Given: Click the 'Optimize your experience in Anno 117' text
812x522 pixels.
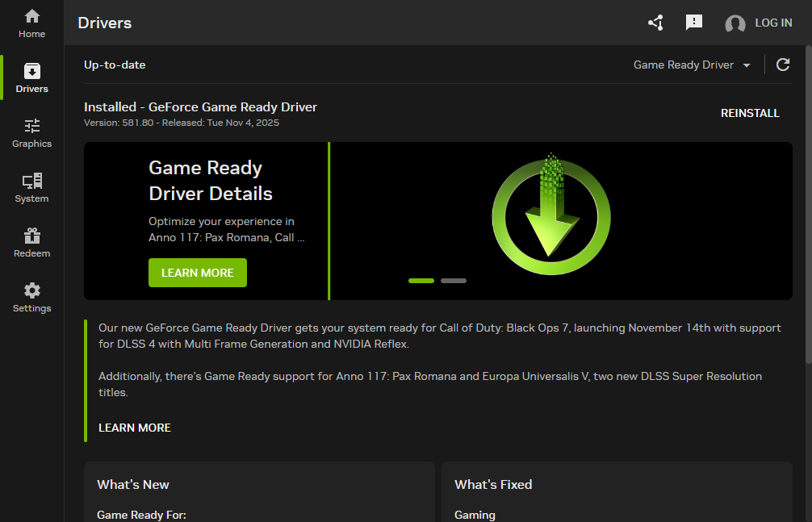Looking at the screenshot, I should (x=226, y=229).
